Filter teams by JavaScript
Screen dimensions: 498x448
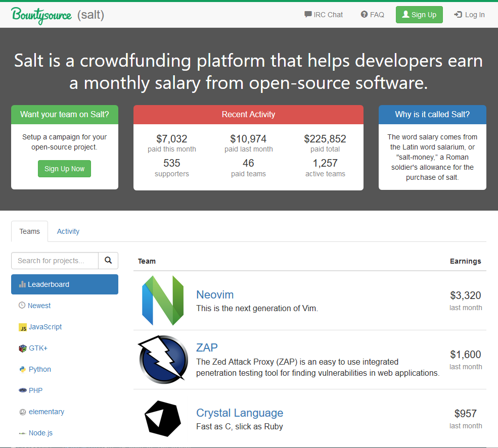pyautogui.click(x=40, y=327)
